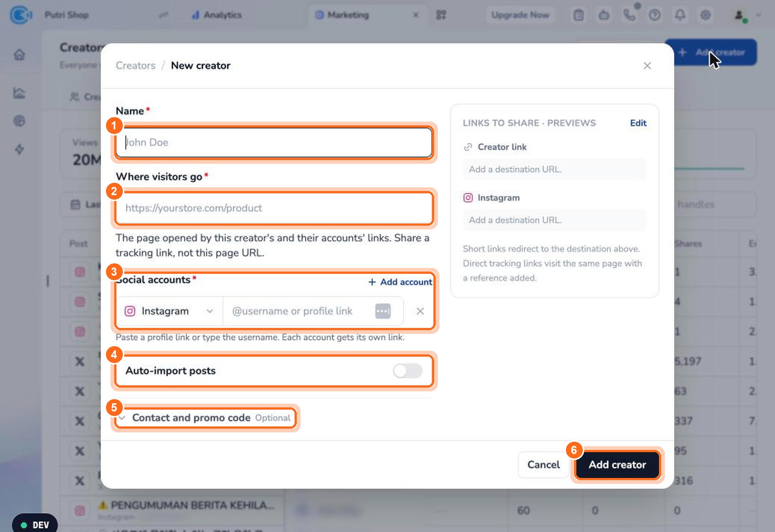Click the Add account link
Image resolution: width=775 pixels, height=532 pixels.
(400, 282)
